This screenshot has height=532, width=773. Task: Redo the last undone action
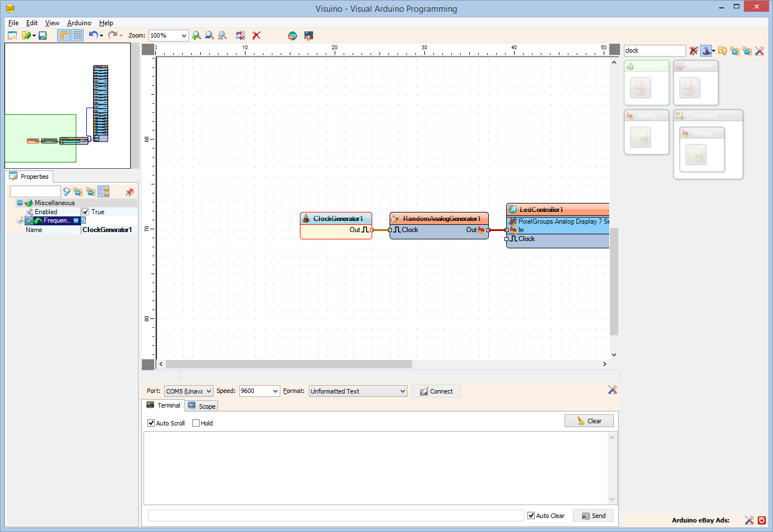113,35
